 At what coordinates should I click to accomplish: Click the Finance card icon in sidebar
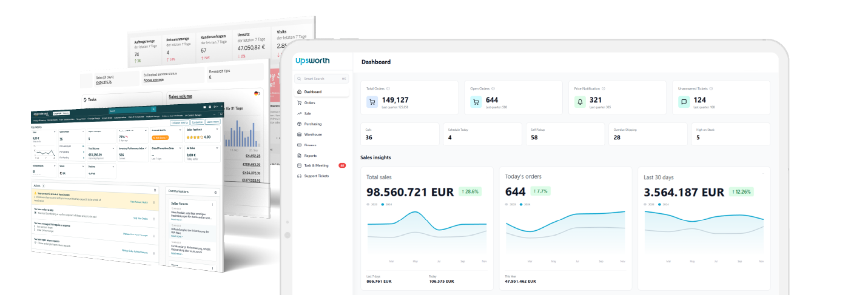tap(299, 145)
